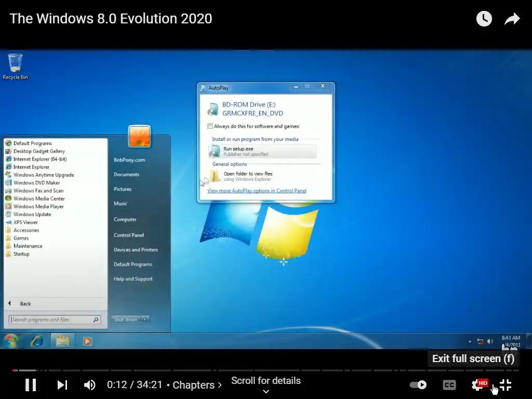
Task: Open Default Programs in right pane
Action: pyautogui.click(x=133, y=264)
